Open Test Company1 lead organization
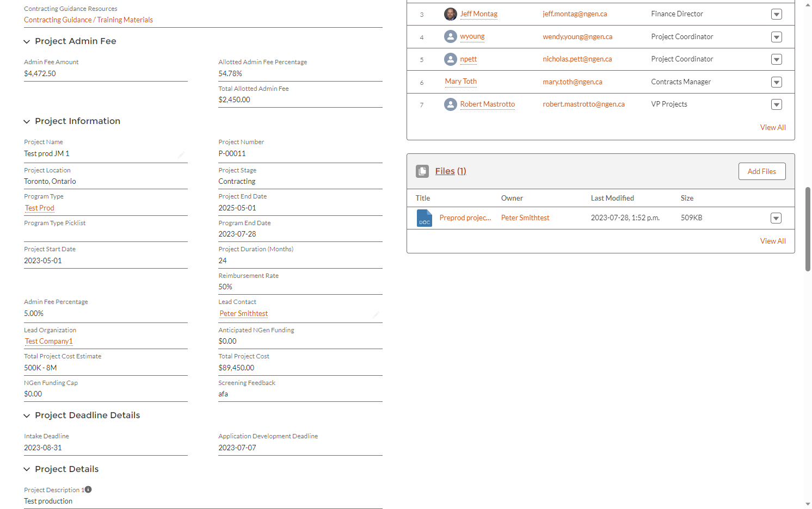This screenshot has height=509, width=812. [49, 342]
